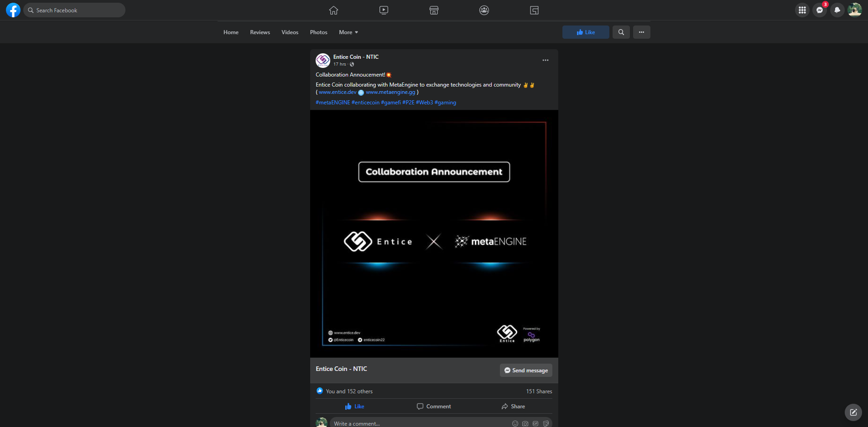Viewport: 868px width, 427px height.
Task: Open the #gamefi hashtag
Action: [391, 103]
